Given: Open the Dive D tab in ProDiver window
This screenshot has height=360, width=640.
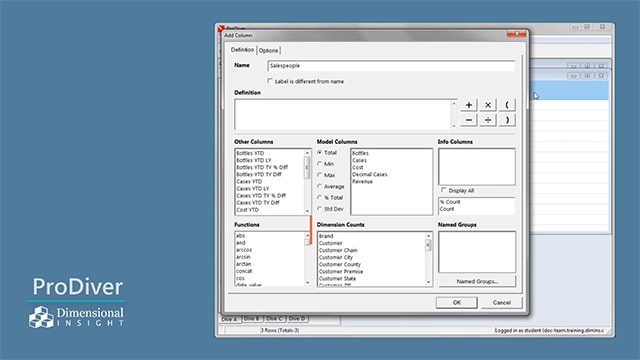Looking at the screenshot, I should (297, 318).
